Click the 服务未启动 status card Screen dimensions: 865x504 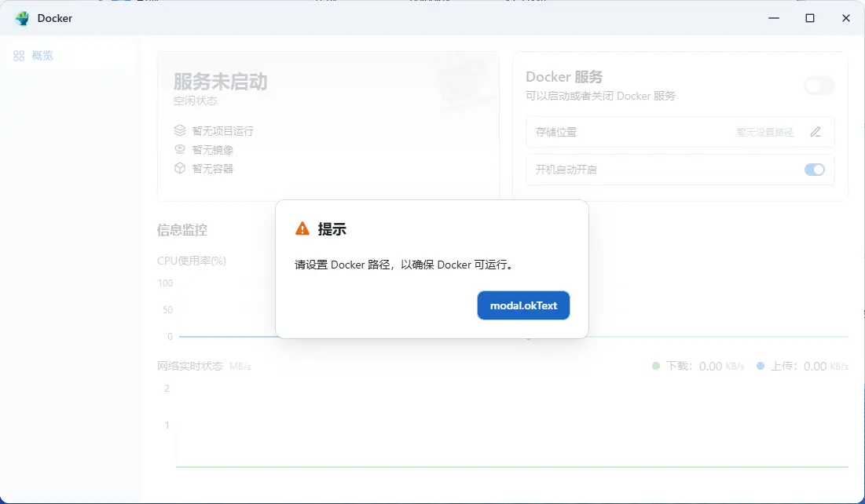click(x=328, y=126)
